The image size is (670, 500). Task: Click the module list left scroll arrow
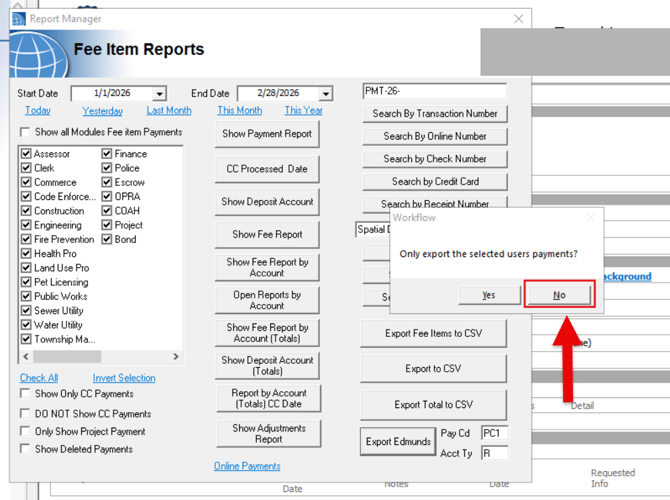[x=26, y=356]
